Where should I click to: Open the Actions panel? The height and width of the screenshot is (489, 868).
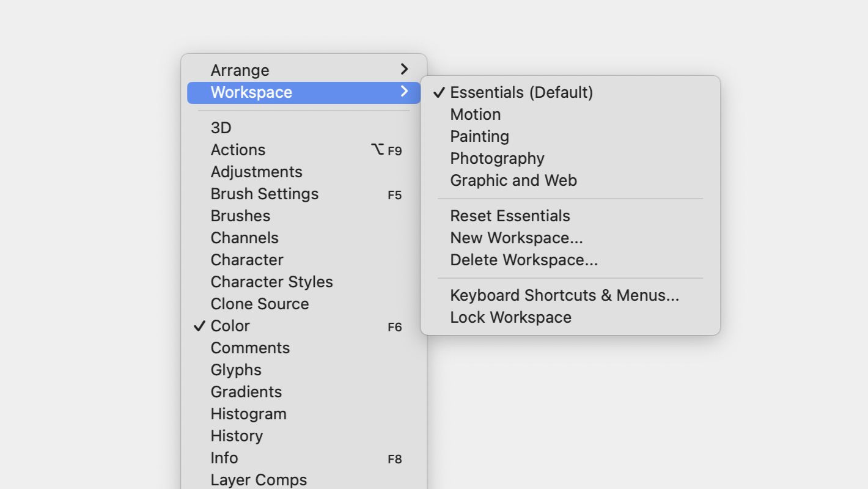(x=238, y=150)
